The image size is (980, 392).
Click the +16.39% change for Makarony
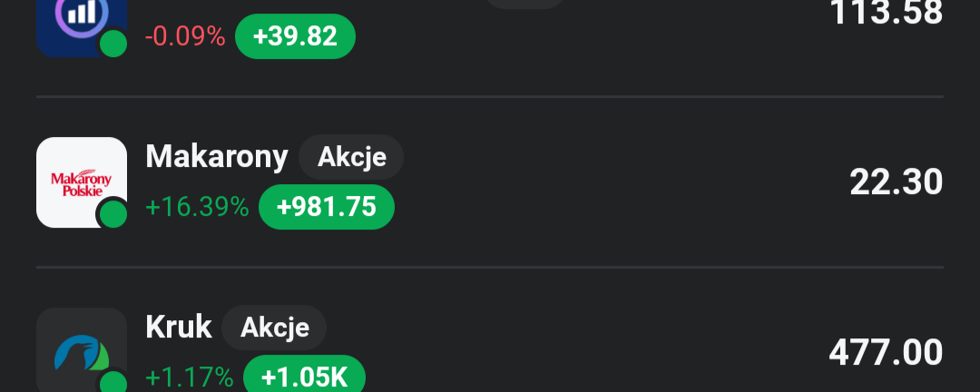[x=197, y=208]
